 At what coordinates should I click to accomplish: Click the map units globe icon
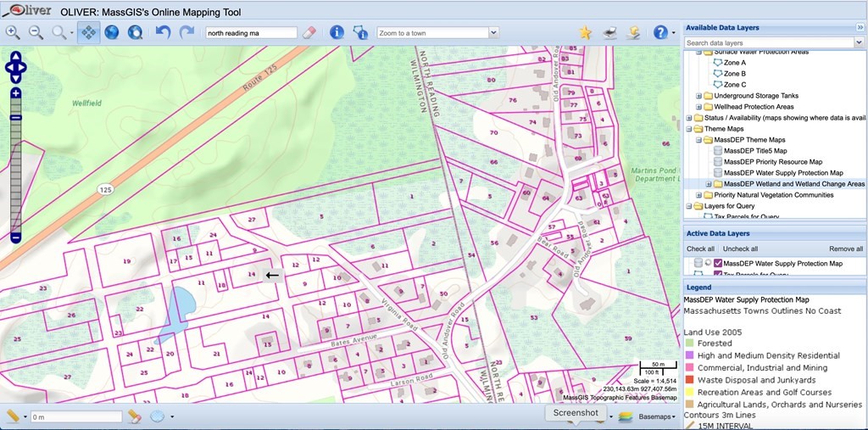tap(158, 416)
